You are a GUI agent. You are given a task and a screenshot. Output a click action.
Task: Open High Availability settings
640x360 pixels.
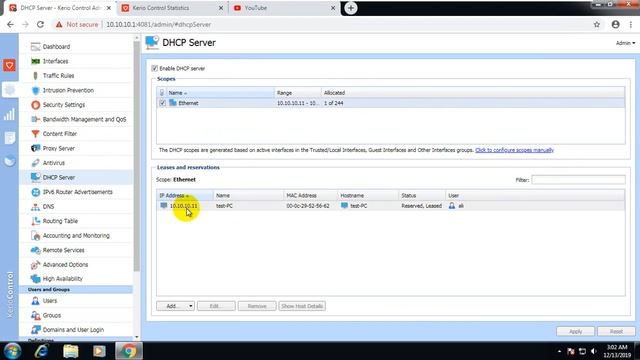(62, 279)
